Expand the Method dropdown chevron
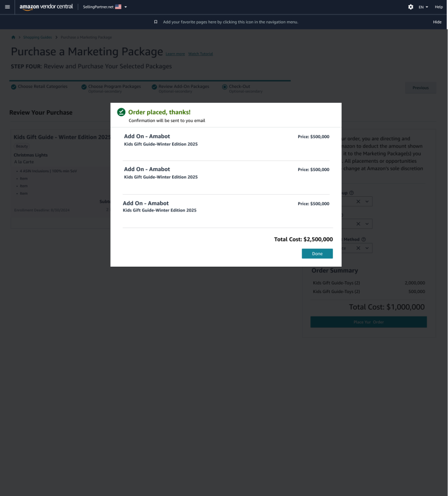This screenshot has height=496, width=448. click(x=367, y=248)
